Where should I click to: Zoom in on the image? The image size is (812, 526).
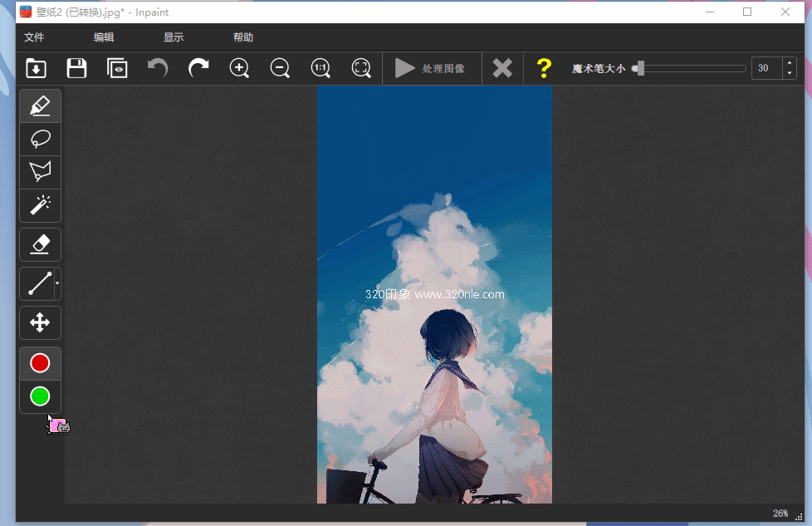(239, 68)
